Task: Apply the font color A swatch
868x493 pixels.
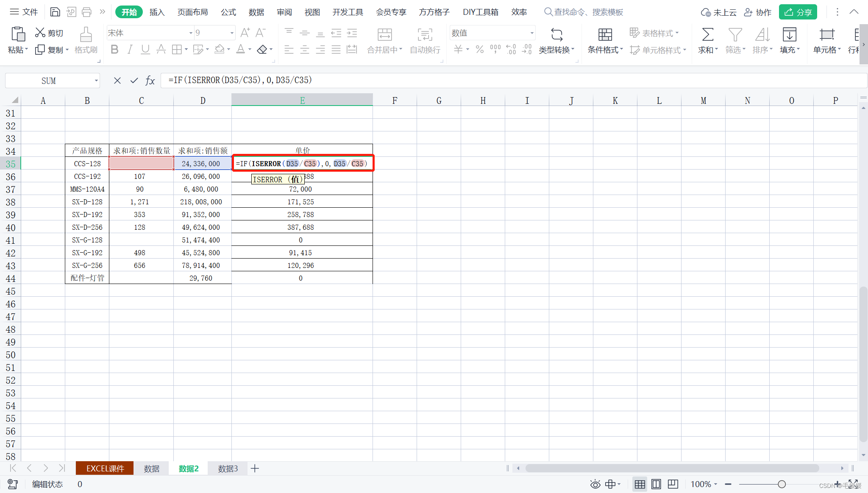Action: click(x=240, y=50)
